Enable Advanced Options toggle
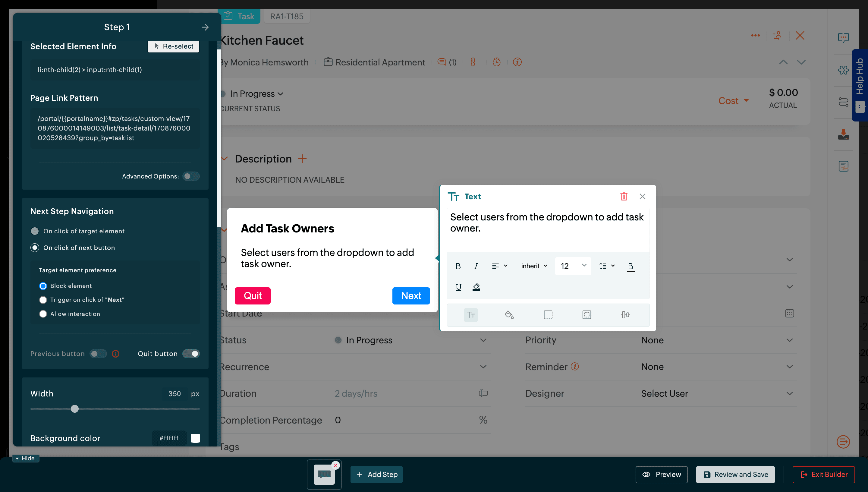Image resolution: width=868 pixels, height=492 pixels. (x=191, y=176)
